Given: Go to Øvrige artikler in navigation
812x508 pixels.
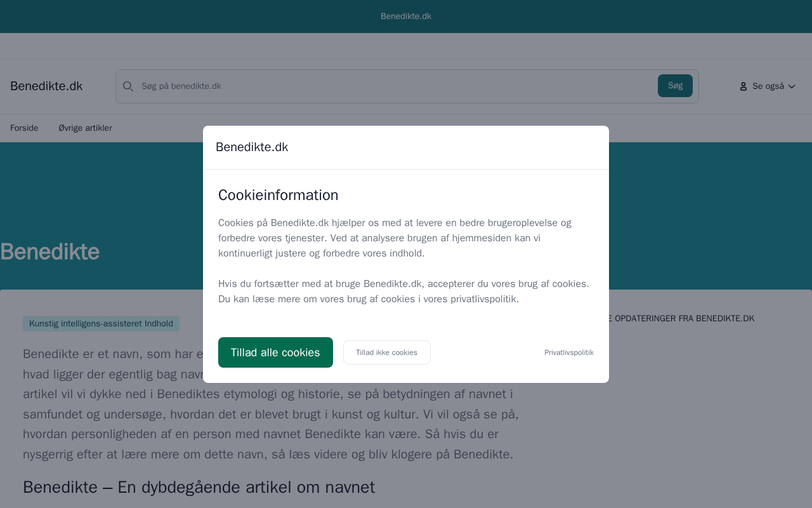Looking at the screenshot, I should click(x=85, y=128).
